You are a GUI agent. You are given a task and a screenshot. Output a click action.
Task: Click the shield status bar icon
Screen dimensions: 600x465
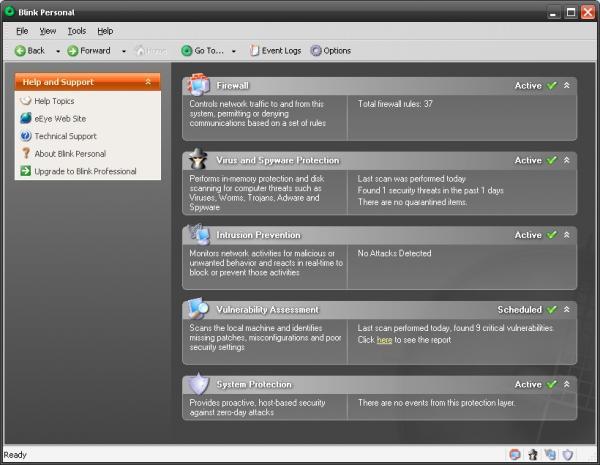click(x=568, y=454)
